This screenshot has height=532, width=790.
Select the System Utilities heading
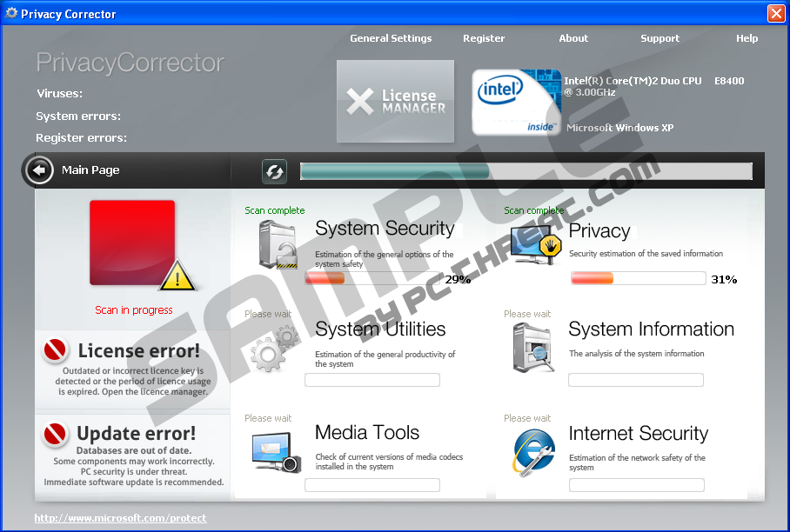[380, 329]
